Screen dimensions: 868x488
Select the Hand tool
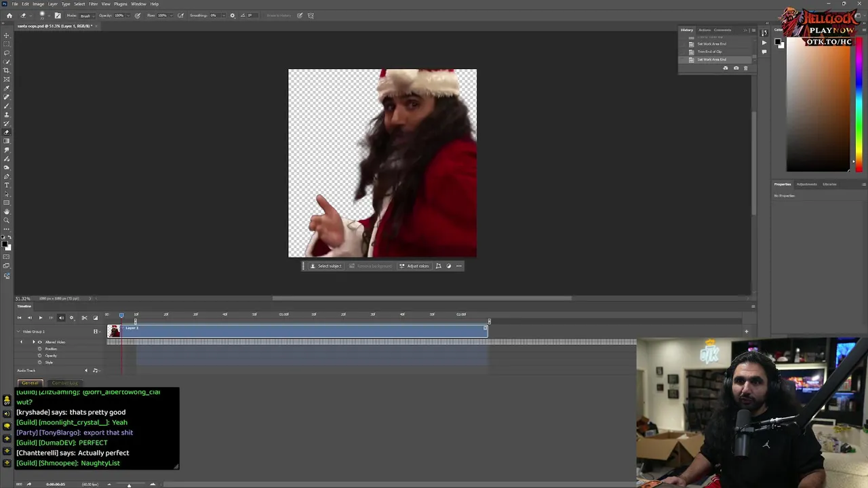[8, 211]
